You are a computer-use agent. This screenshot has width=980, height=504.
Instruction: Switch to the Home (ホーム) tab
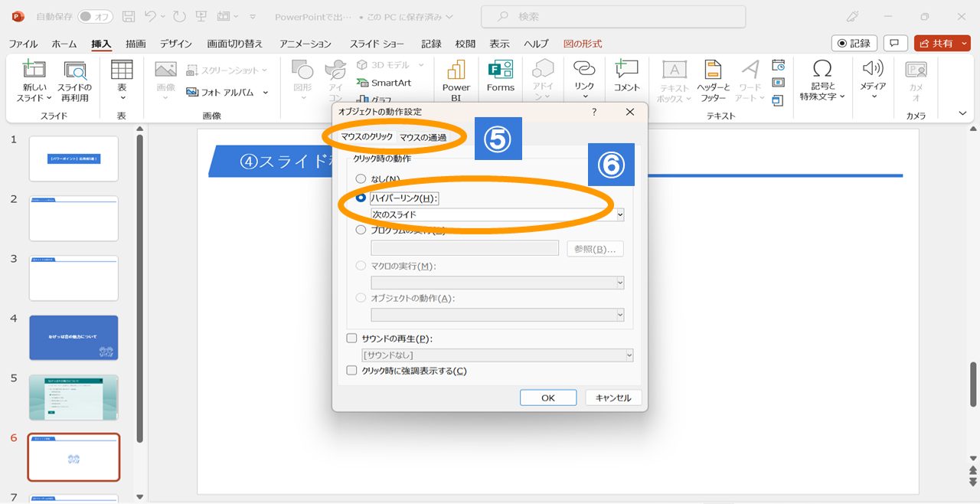click(64, 44)
